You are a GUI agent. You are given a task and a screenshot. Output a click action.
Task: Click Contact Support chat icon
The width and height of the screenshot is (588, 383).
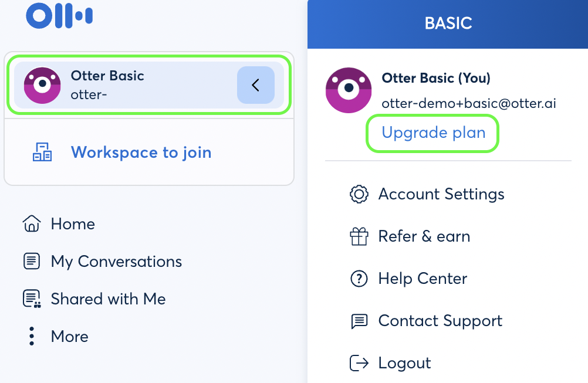[x=359, y=321]
